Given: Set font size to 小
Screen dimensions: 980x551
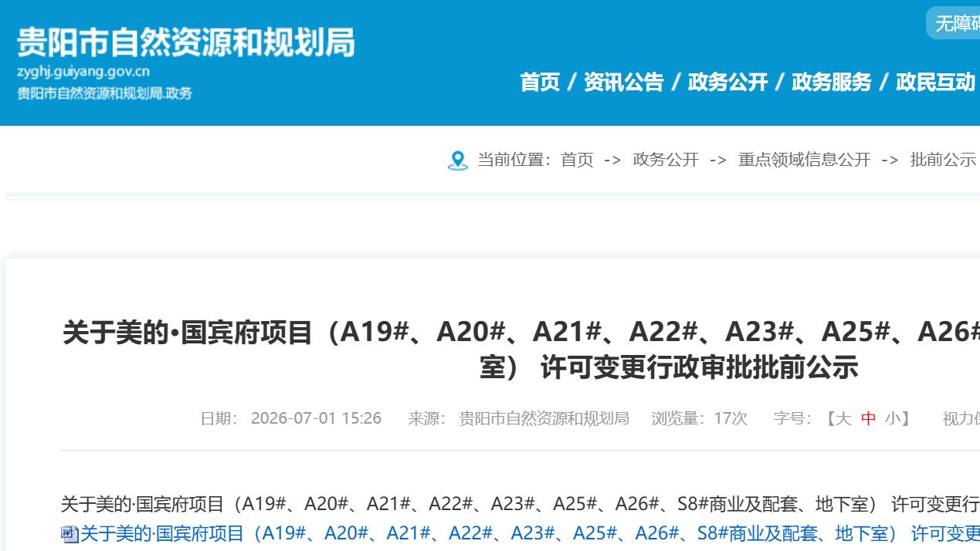Looking at the screenshot, I should (893, 418).
